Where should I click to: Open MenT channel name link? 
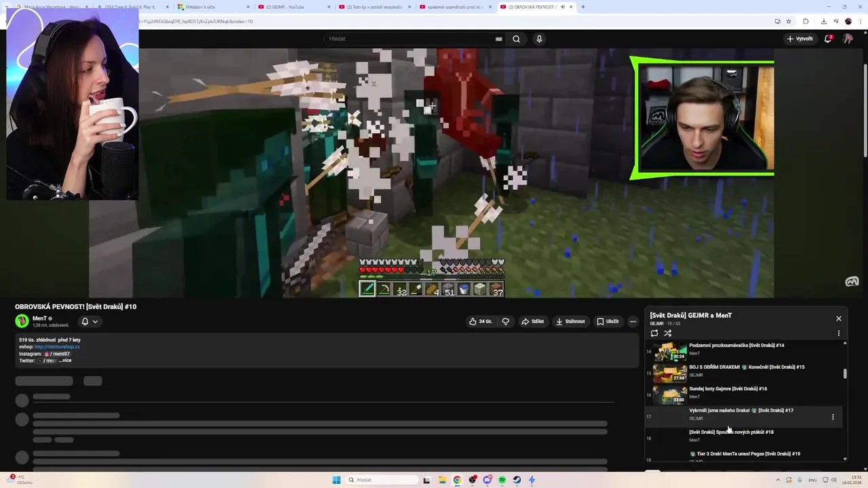(40, 319)
